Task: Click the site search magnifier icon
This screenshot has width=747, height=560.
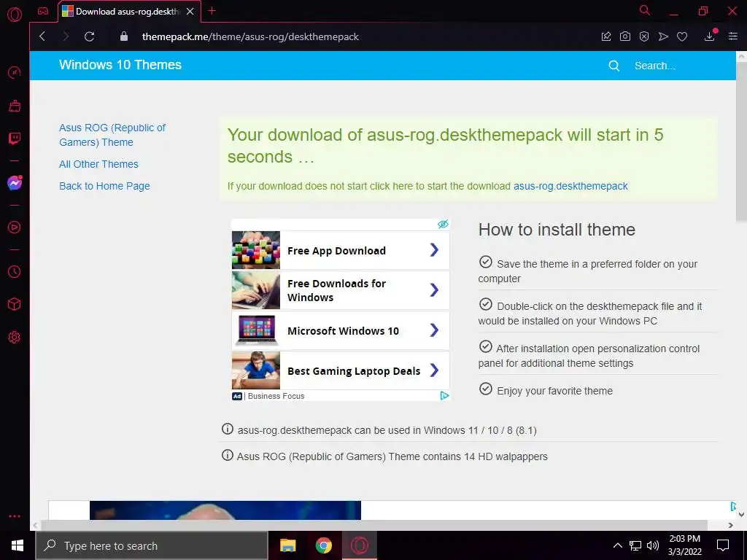Action: coord(614,66)
